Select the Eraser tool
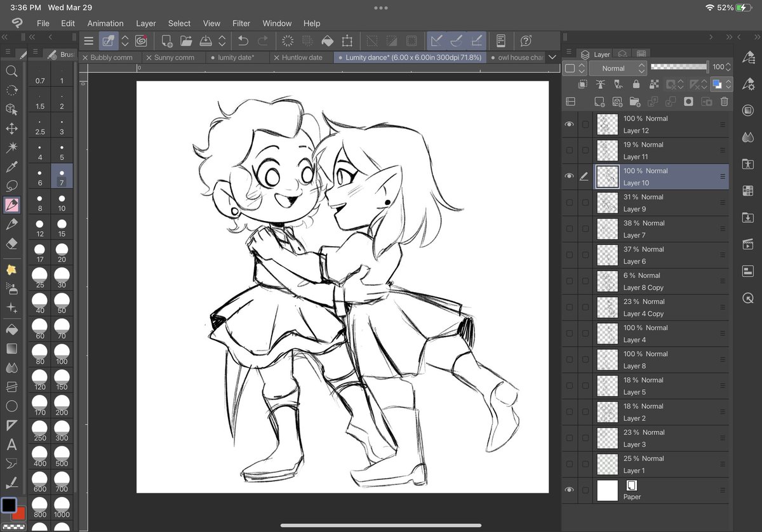Screen dimensions: 762x532 point(11,243)
